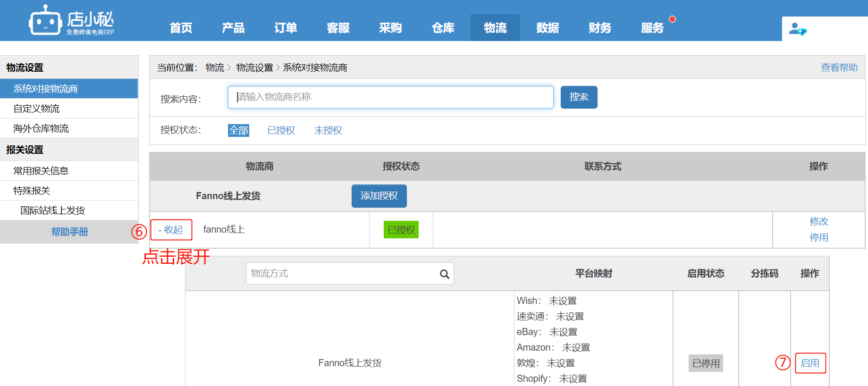Click the 店小秘 robot logo

tap(71, 20)
